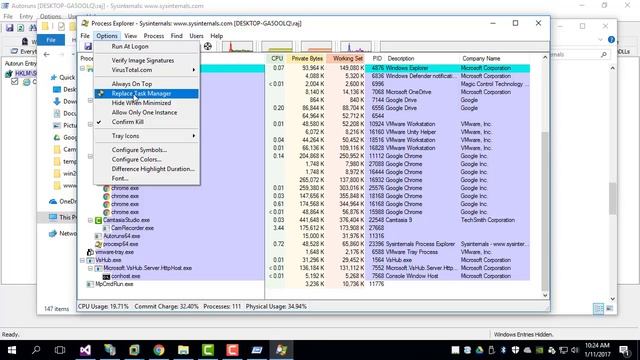This screenshot has width=640, height=360.
Task: Open Configure Colors... dialog
Action: [x=136, y=160]
